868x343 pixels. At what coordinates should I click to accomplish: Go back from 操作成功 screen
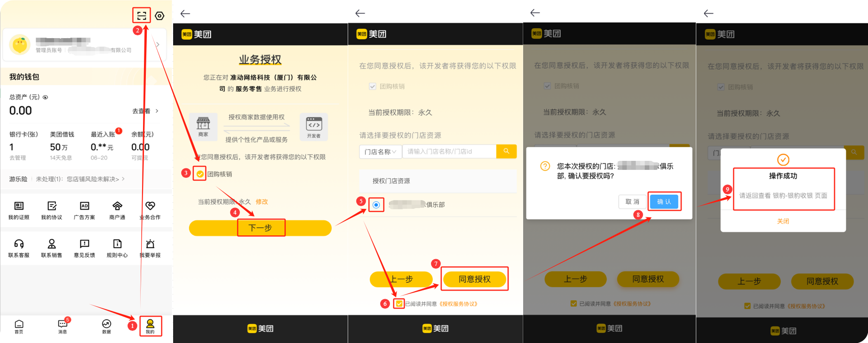pos(709,13)
